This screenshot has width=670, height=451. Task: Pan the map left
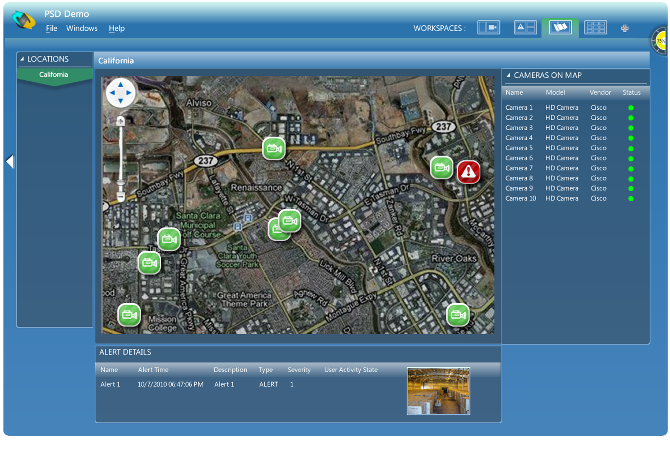(x=112, y=93)
